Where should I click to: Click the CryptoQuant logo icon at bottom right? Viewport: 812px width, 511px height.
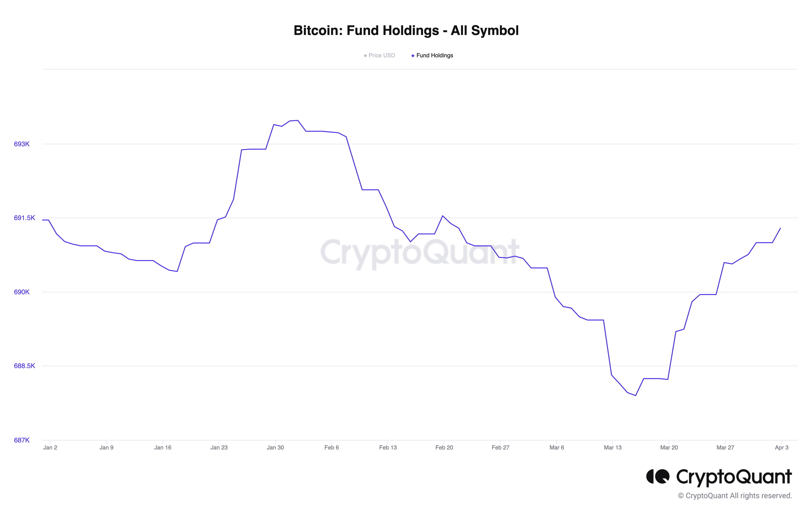pyautogui.click(x=657, y=476)
